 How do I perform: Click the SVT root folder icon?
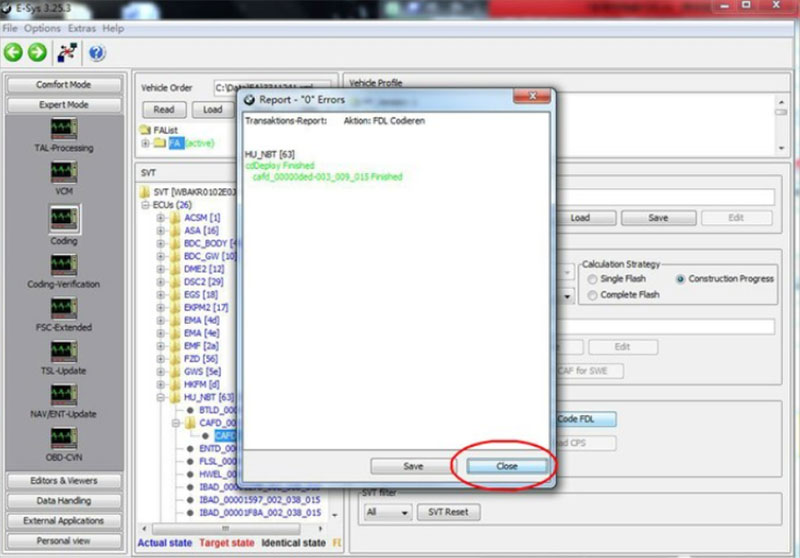click(x=145, y=192)
